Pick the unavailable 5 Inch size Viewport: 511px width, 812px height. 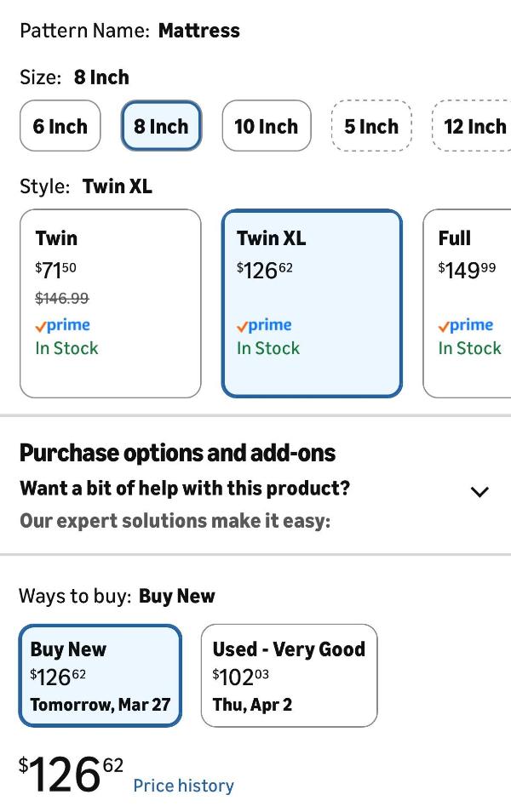click(370, 126)
